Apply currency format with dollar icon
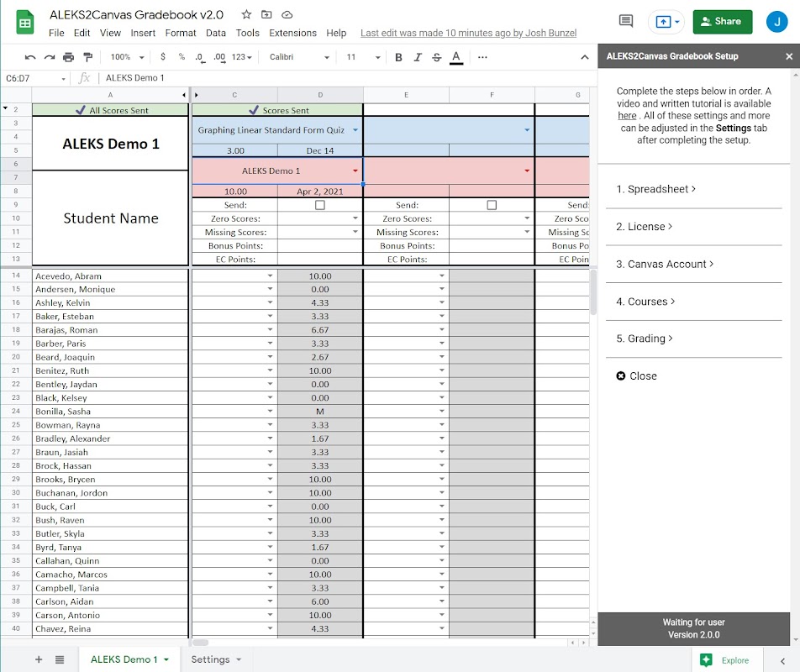 pyautogui.click(x=163, y=57)
